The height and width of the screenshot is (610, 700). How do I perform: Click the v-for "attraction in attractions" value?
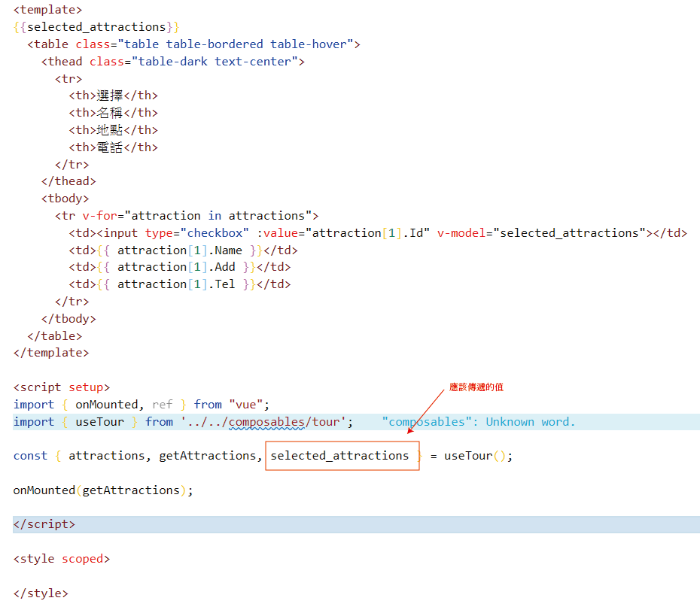tap(218, 216)
